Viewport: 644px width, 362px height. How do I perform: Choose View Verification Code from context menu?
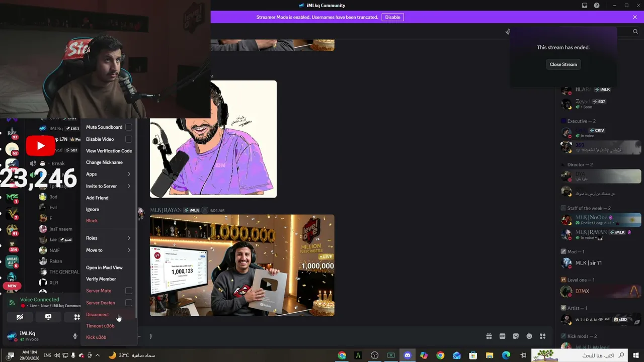[109, 151]
